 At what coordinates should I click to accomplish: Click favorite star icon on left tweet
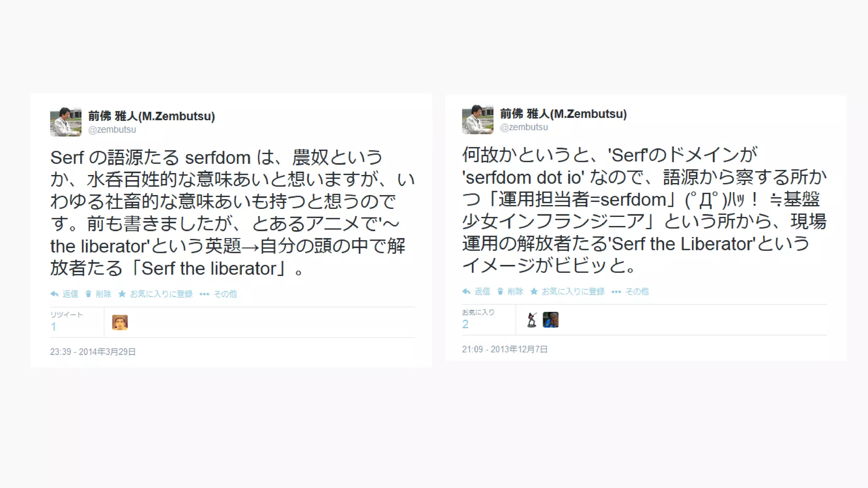click(122, 294)
